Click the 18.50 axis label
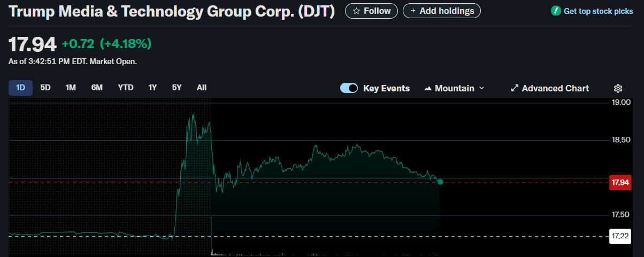 [x=622, y=140]
